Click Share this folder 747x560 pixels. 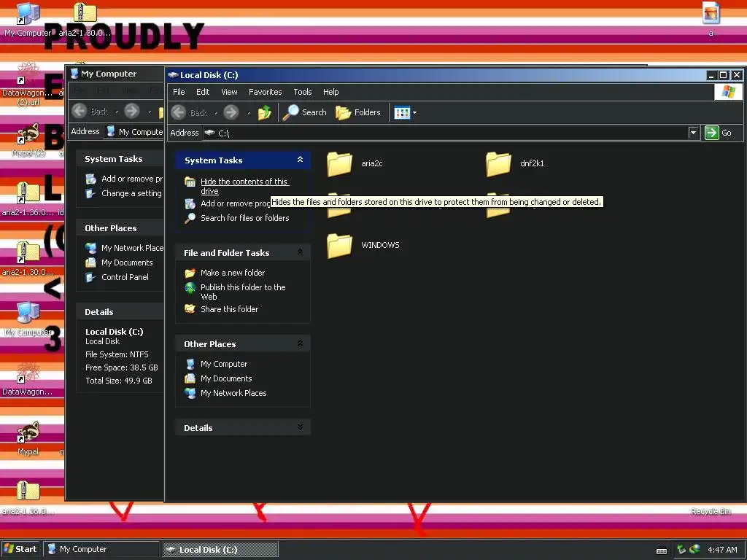coord(229,309)
